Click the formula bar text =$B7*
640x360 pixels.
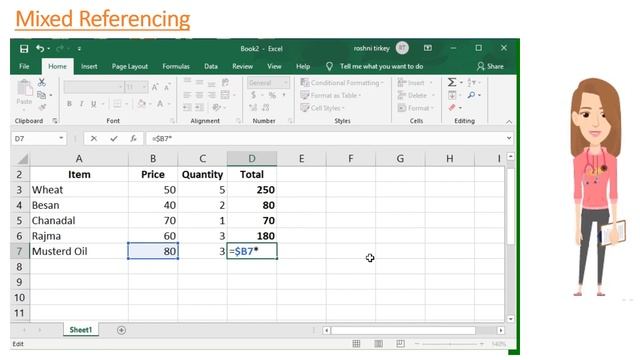pos(162,139)
